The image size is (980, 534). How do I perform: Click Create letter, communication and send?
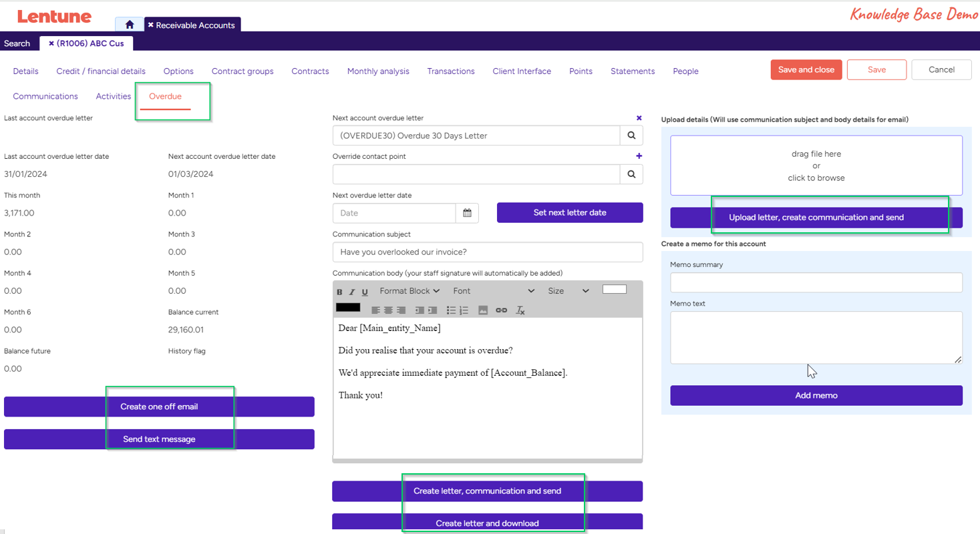[x=488, y=491]
